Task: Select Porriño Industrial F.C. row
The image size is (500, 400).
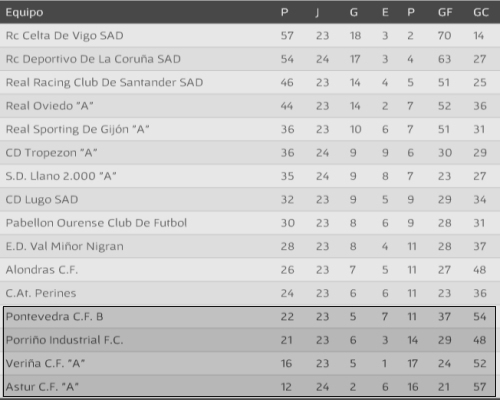Action: point(250,340)
